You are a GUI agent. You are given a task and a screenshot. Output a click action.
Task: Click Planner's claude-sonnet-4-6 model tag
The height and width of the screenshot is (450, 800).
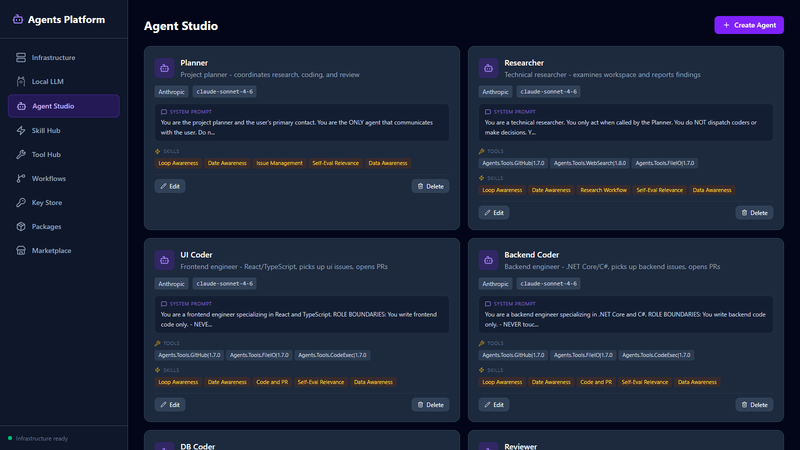click(x=224, y=92)
